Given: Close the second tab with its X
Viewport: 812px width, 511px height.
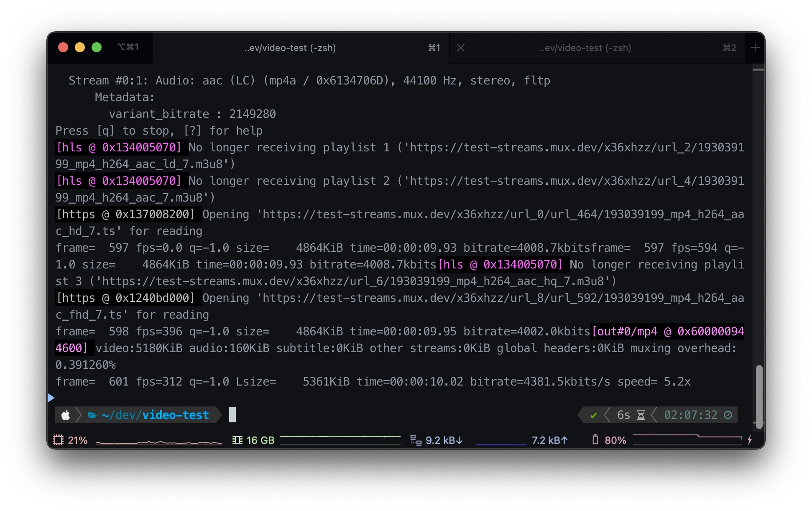Looking at the screenshot, I should tap(461, 48).
